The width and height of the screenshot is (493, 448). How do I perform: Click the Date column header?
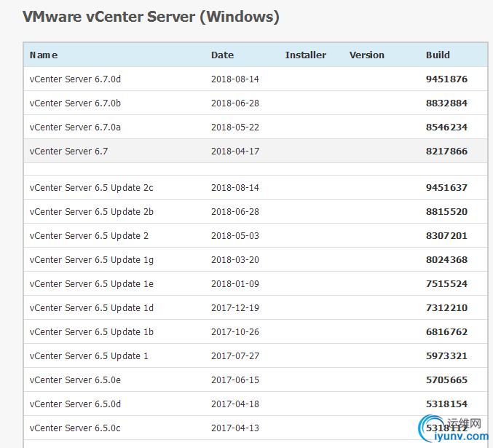222,55
